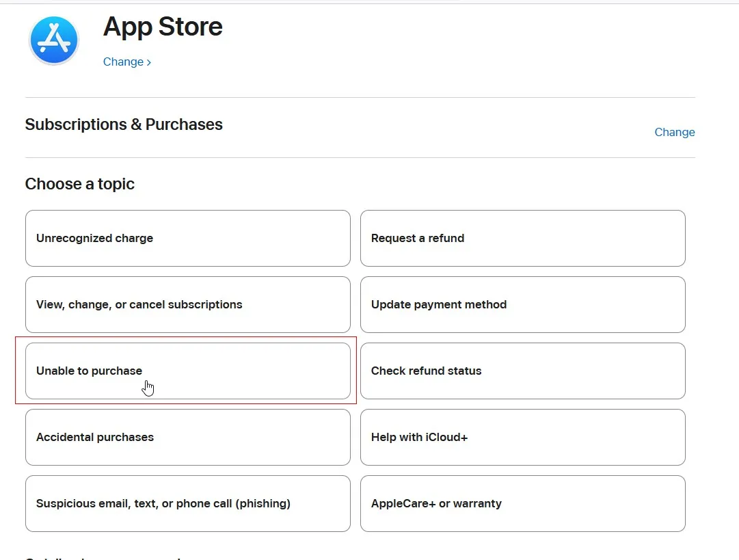
Task: Pick the Unable to purchase topic
Action: click(x=187, y=371)
